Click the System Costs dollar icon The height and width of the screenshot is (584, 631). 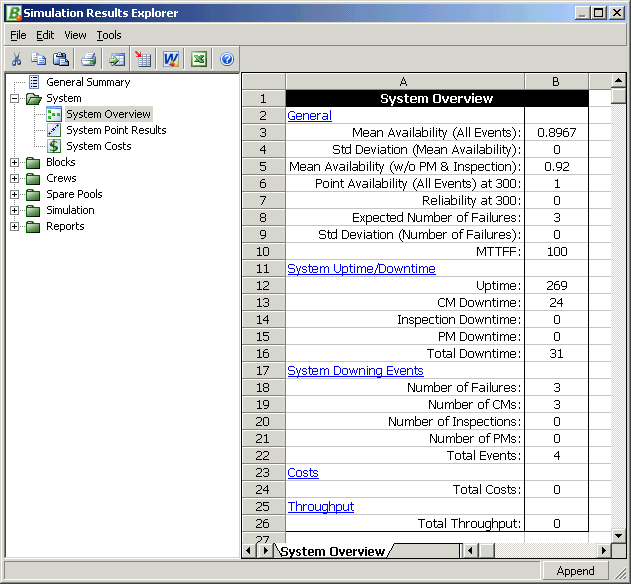(54, 146)
